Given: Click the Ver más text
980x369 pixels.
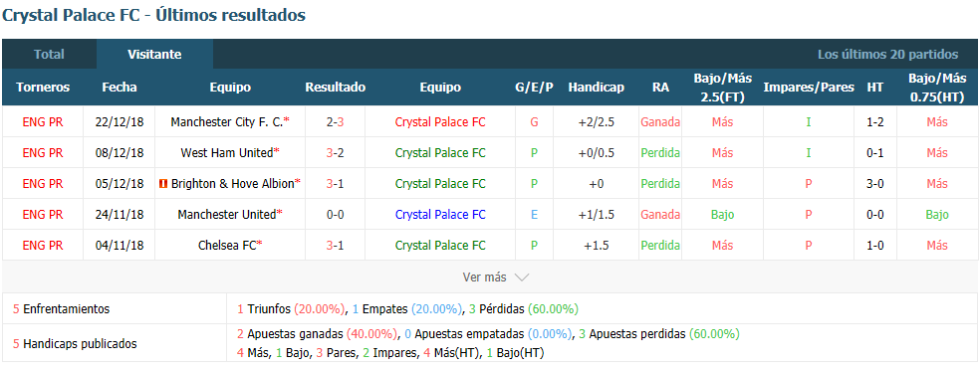Looking at the screenshot, I should point(484,277).
